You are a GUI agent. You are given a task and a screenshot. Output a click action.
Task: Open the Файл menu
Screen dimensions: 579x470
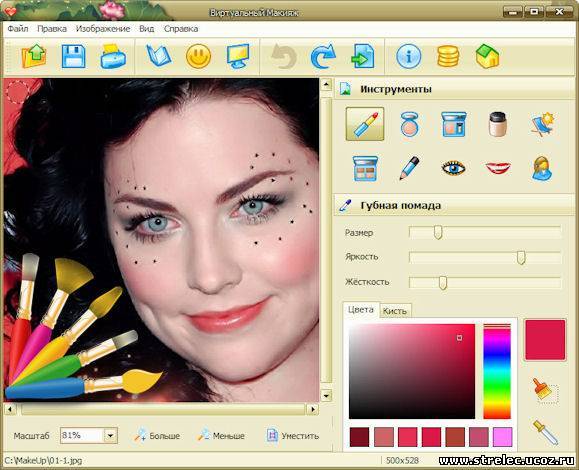(18, 29)
